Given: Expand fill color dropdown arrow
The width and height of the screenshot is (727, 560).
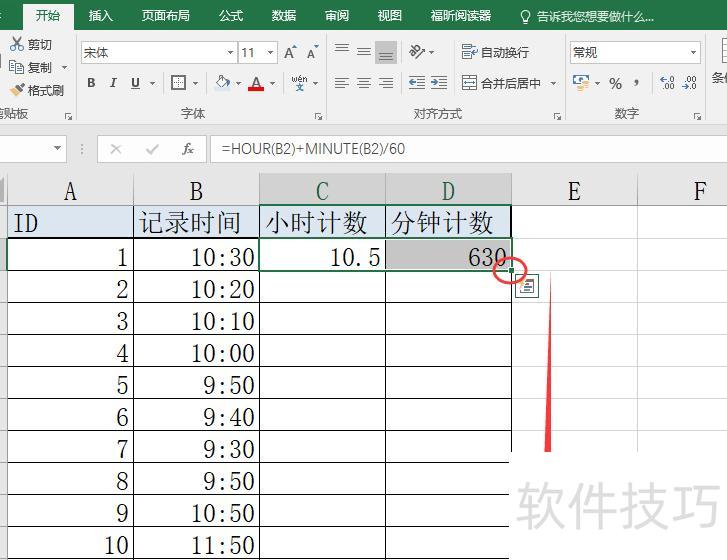Looking at the screenshot, I should [238, 83].
